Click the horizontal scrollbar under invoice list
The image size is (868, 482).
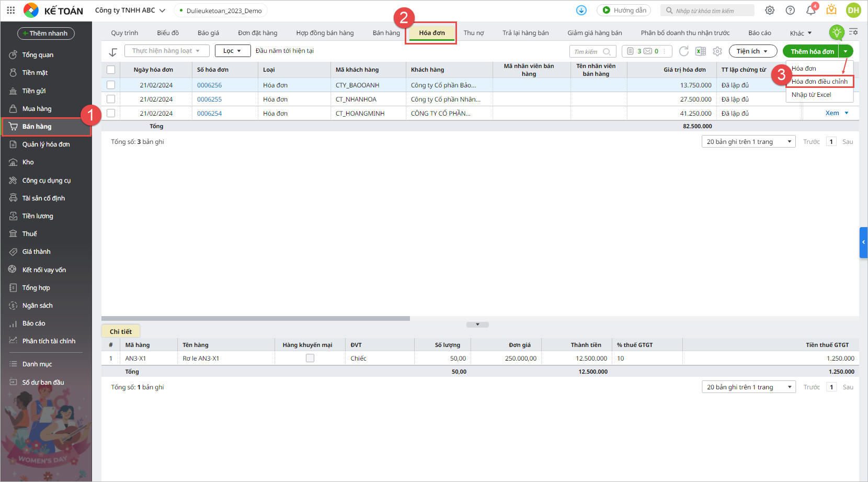point(256,318)
